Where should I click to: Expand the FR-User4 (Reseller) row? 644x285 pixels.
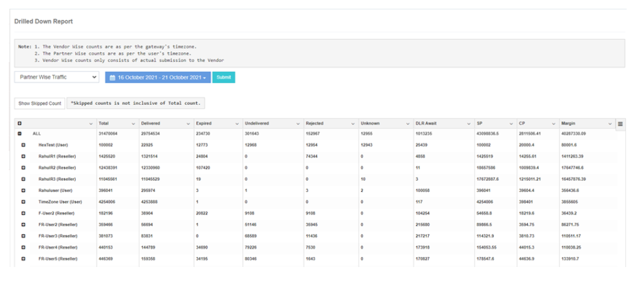[x=24, y=247]
